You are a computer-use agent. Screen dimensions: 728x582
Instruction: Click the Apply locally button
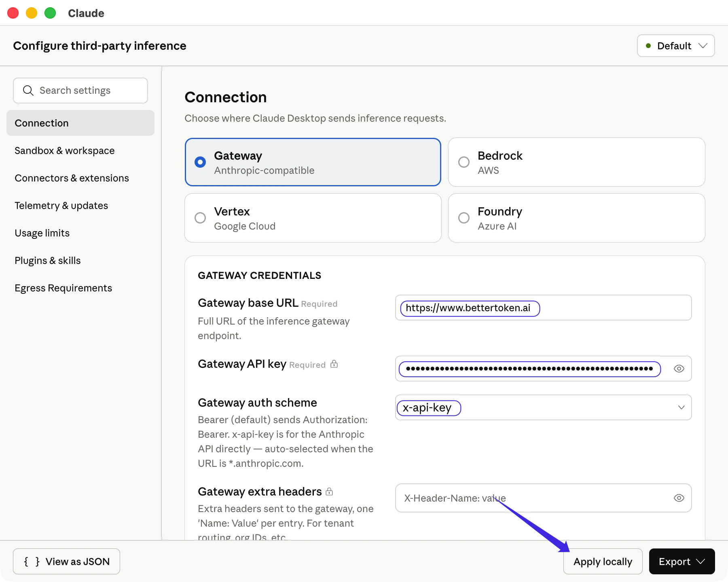(x=603, y=561)
